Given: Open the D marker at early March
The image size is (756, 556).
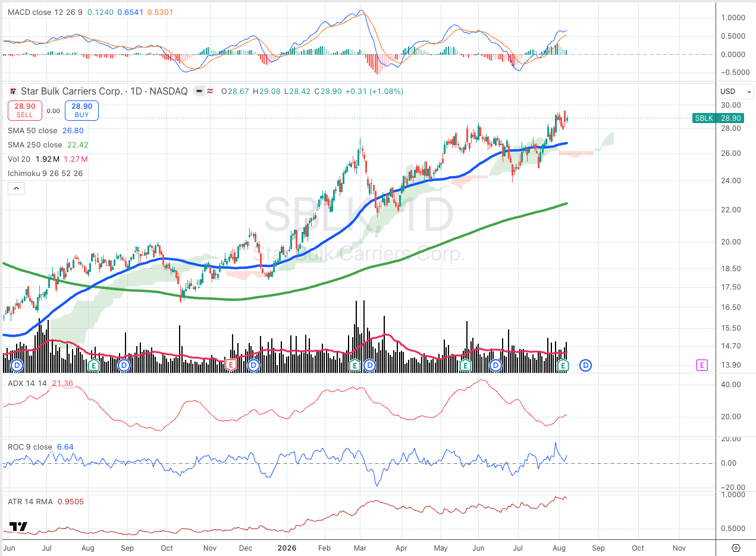Looking at the screenshot, I should [x=369, y=365].
